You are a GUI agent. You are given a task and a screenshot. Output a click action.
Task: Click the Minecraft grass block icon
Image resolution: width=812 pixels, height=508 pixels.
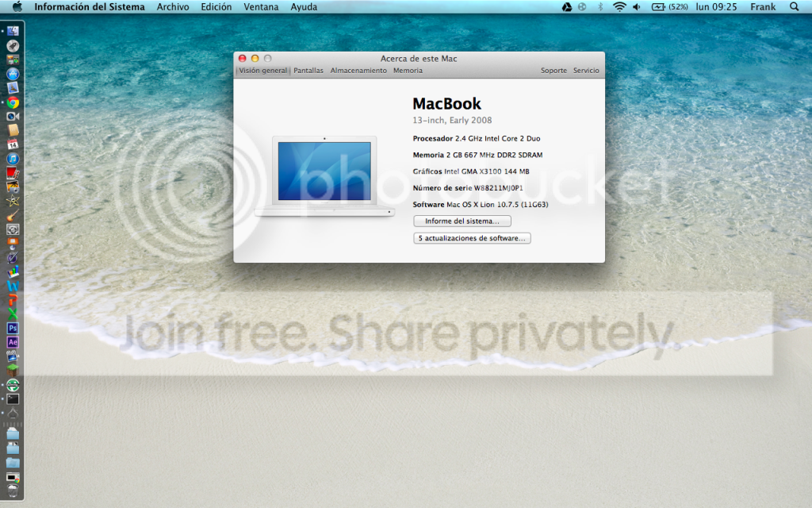pyautogui.click(x=13, y=369)
